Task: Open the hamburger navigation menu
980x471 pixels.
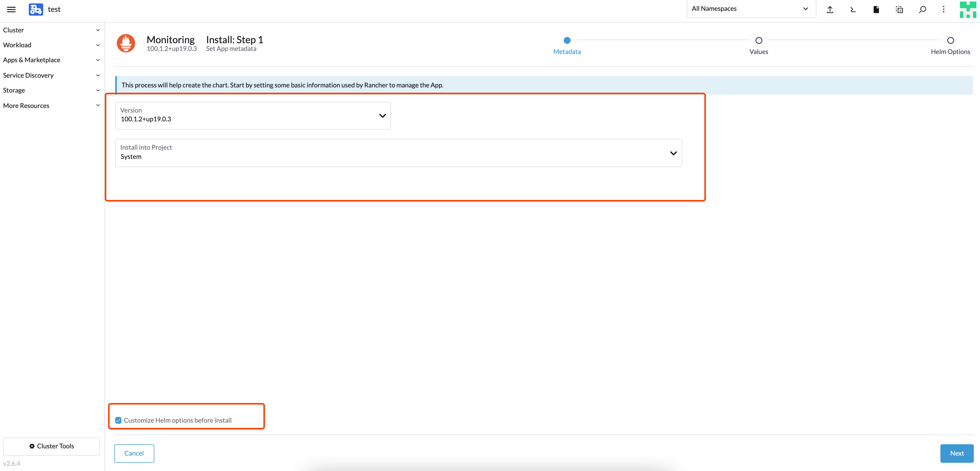Action: click(x=11, y=10)
